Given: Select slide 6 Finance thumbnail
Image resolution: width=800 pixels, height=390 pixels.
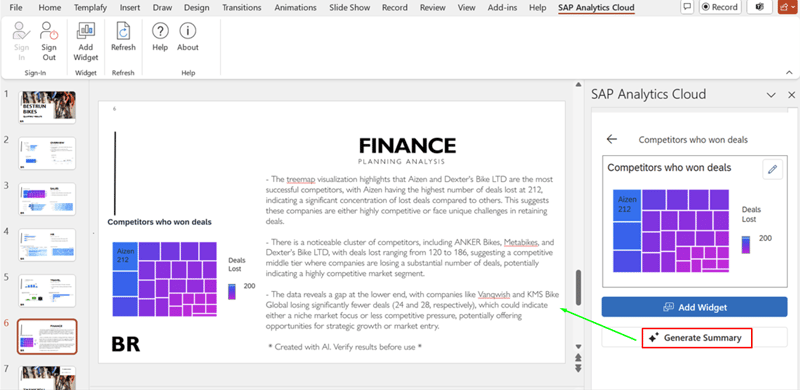Looking at the screenshot, I should (x=47, y=337).
